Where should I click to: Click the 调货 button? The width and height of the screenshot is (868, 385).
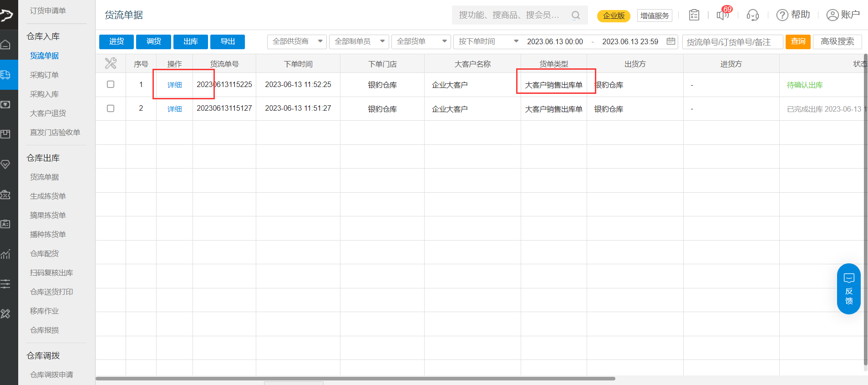pyautogui.click(x=153, y=41)
